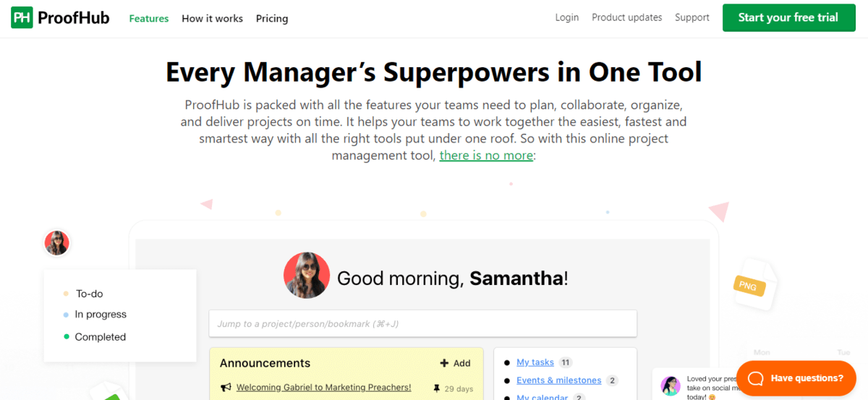Click the Announcements heading

pos(265,363)
